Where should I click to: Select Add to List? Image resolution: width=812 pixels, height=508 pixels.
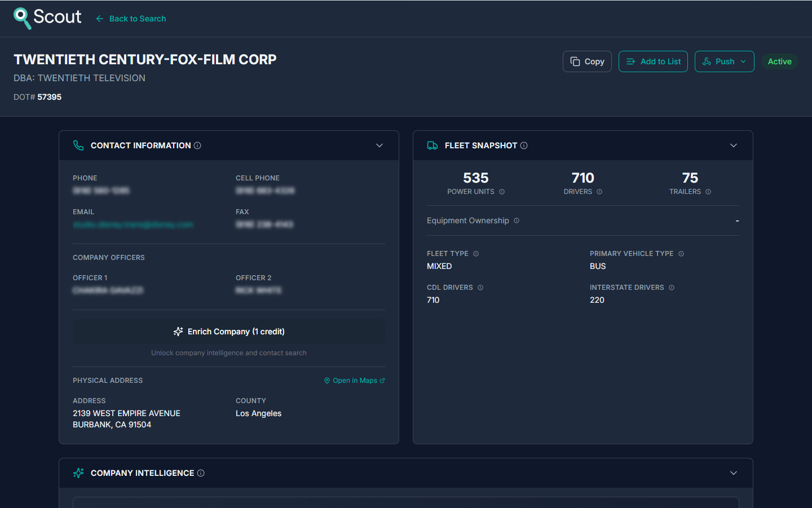point(653,61)
